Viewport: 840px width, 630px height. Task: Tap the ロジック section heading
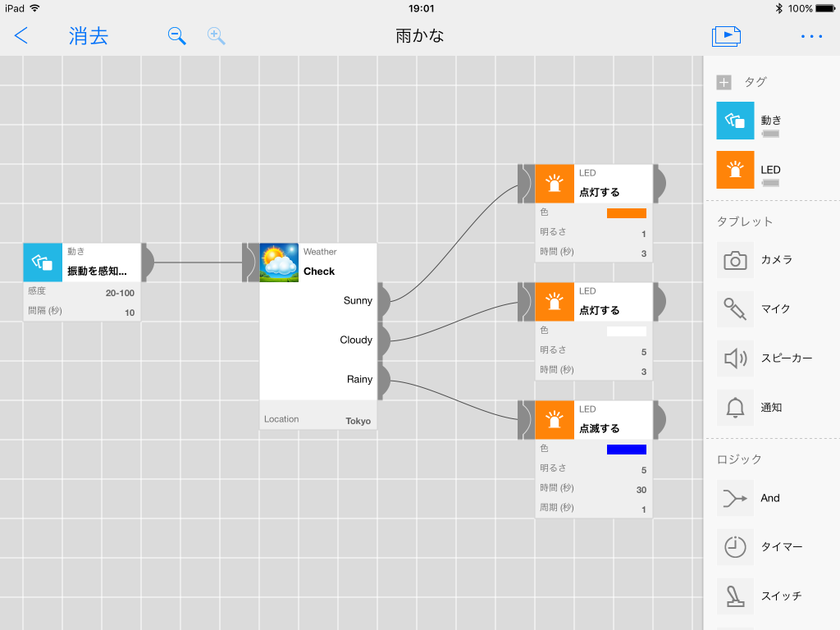point(739,459)
